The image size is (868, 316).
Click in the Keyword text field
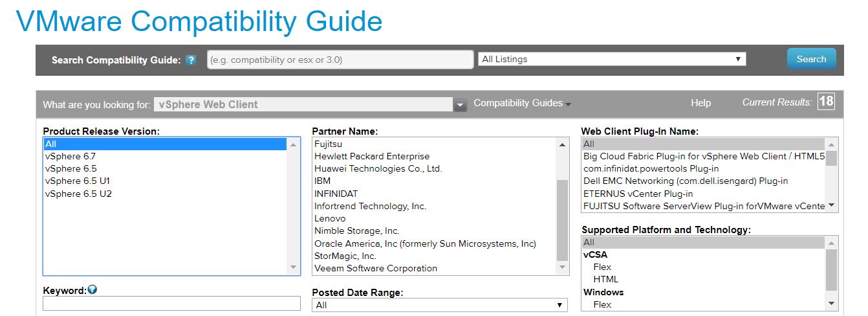point(171,304)
